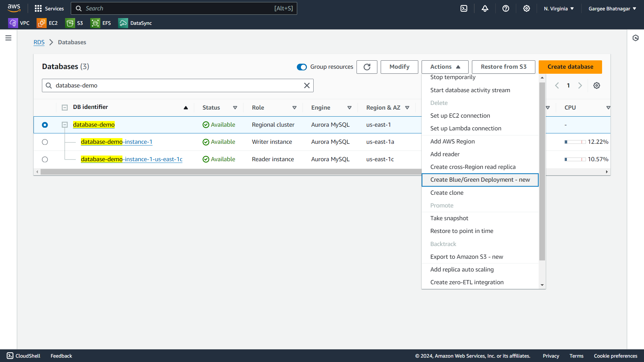The height and width of the screenshot is (362, 644).
Task: Clear the database-demo search filter
Action: point(307,85)
